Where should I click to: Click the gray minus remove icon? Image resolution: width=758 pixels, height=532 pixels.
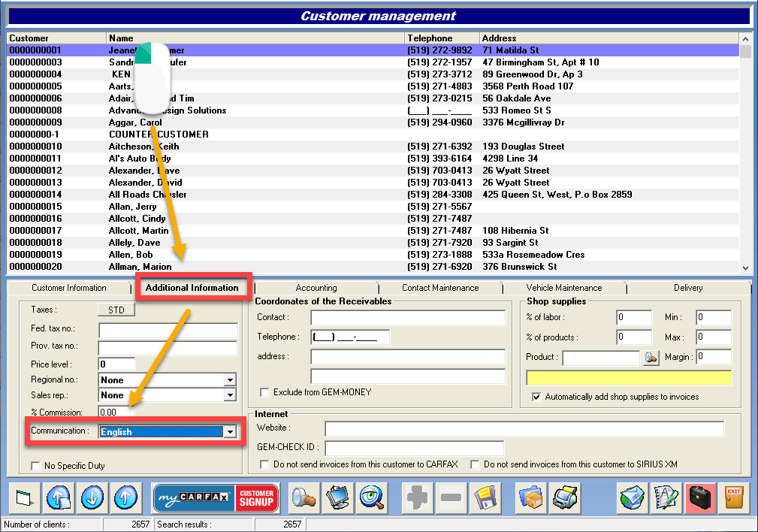(x=451, y=498)
